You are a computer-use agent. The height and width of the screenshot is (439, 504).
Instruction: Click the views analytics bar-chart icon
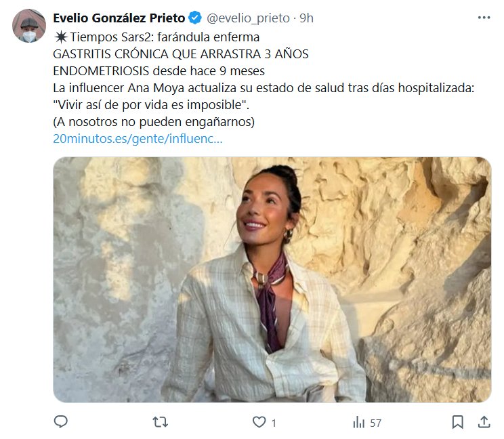pyautogui.click(x=358, y=422)
